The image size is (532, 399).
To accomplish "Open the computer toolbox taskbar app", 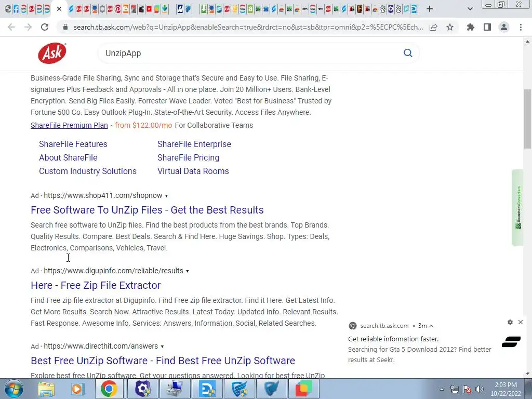I will coord(175,389).
